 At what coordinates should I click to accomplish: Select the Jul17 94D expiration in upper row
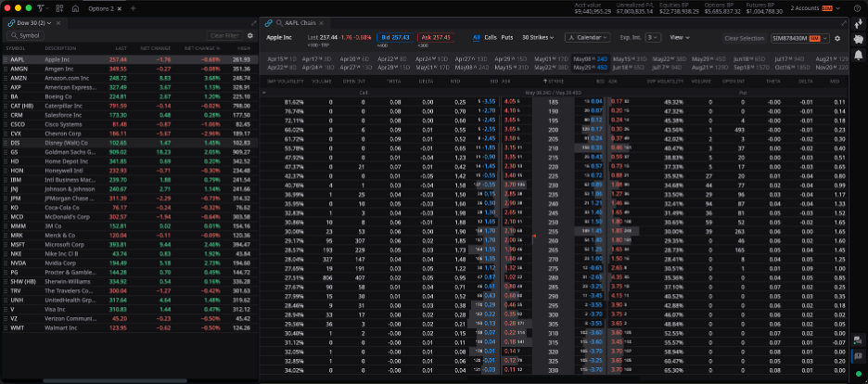coord(789,58)
